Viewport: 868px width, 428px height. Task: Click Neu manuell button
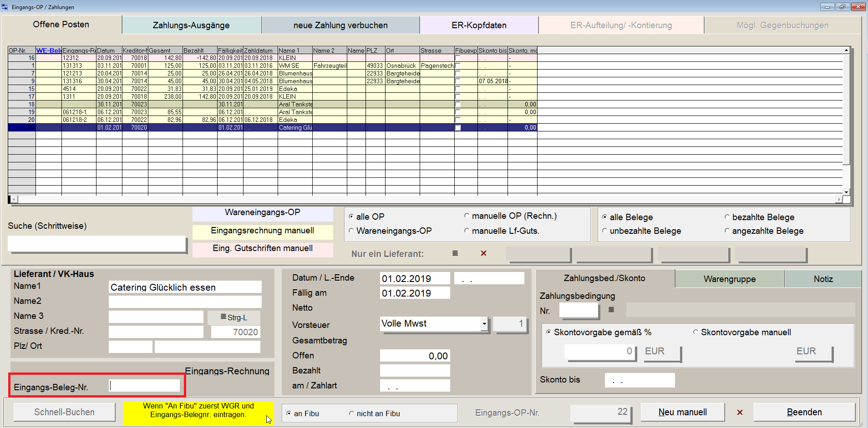[x=682, y=412]
